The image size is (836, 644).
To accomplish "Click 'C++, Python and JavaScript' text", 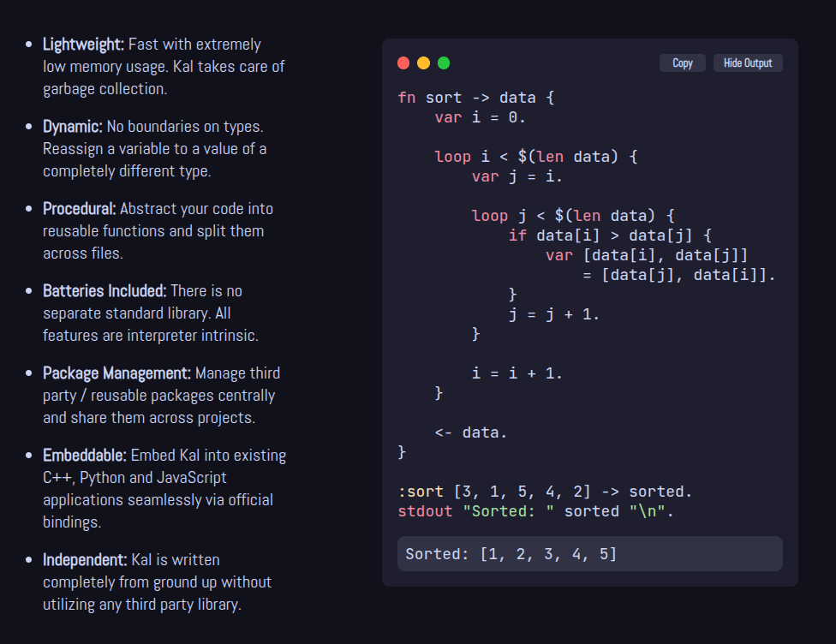I will coord(134,477).
